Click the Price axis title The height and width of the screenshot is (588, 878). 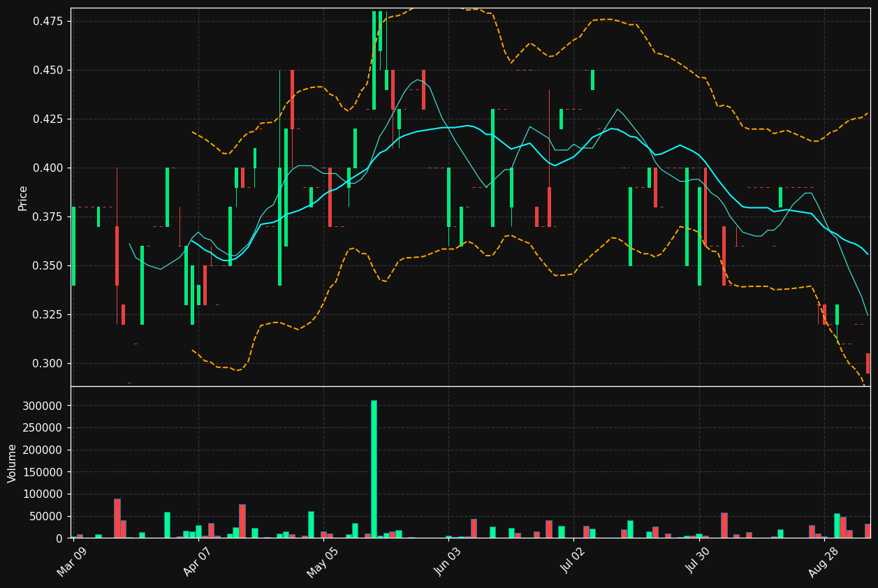pos(23,198)
